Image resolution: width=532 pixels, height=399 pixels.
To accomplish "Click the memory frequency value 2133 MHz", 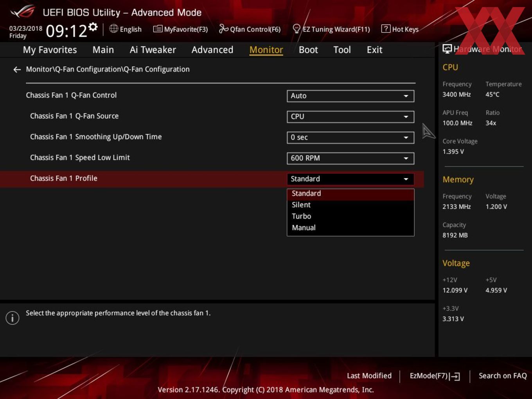I will (457, 207).
